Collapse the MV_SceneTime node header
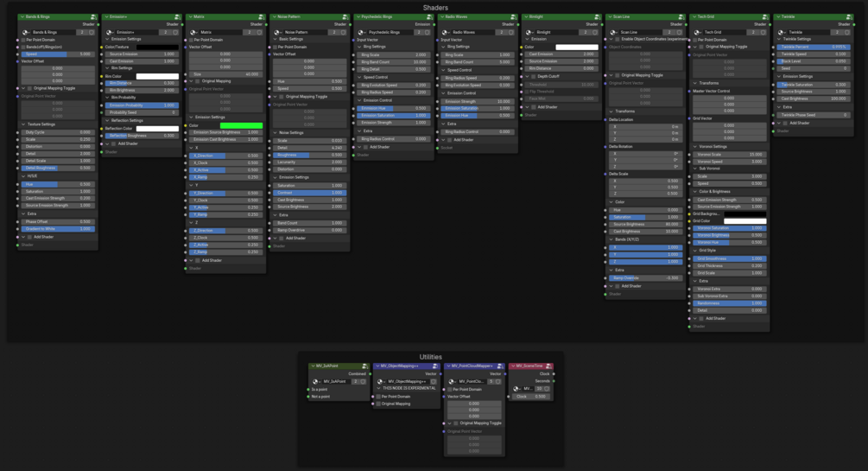The image size is (868, 471). point(513,366)
